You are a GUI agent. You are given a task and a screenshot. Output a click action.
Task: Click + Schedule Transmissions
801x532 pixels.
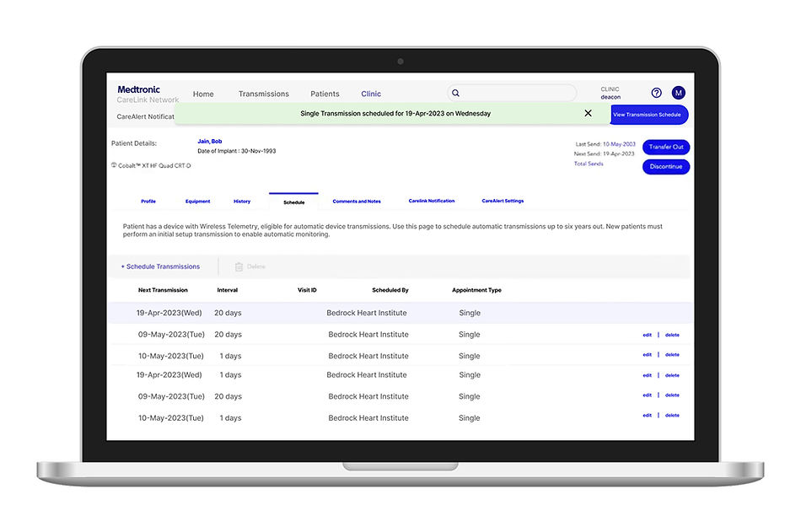[160, 266]
